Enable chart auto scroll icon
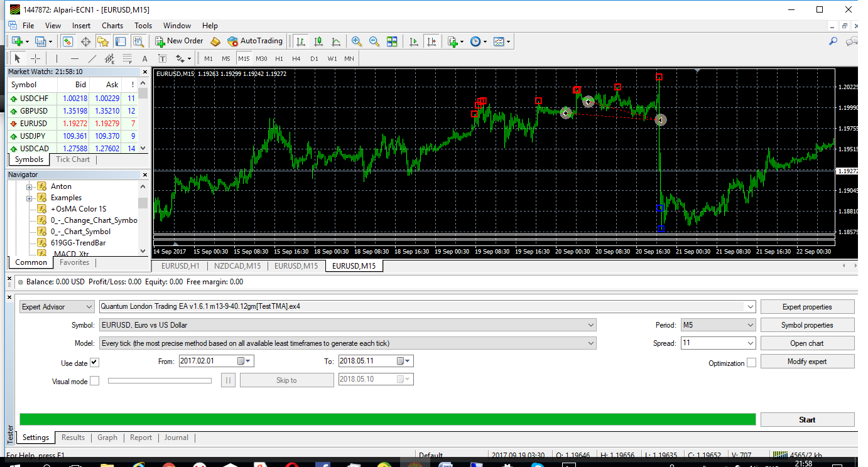This screenshot has width=868, height=467. 413,41
